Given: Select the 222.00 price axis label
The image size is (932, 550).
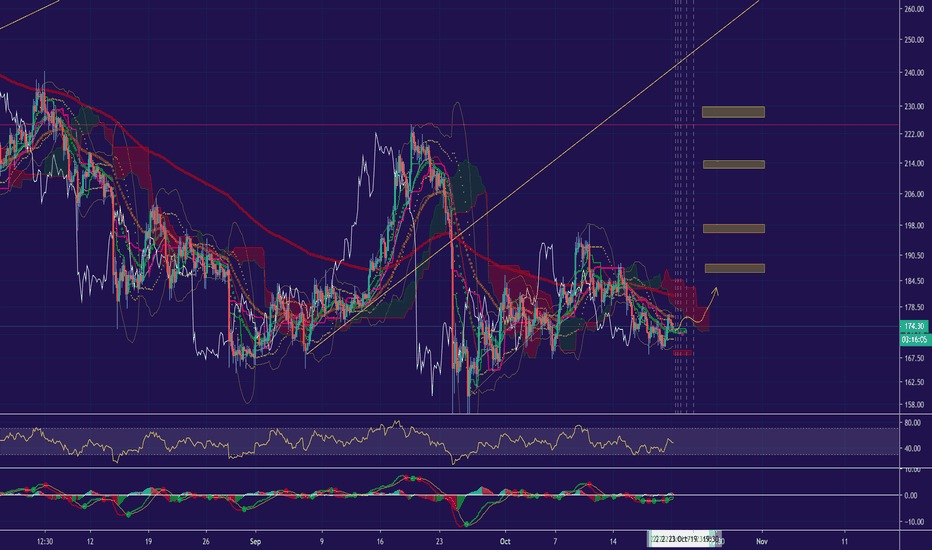Looking at the screenshot, I should 914,134.
